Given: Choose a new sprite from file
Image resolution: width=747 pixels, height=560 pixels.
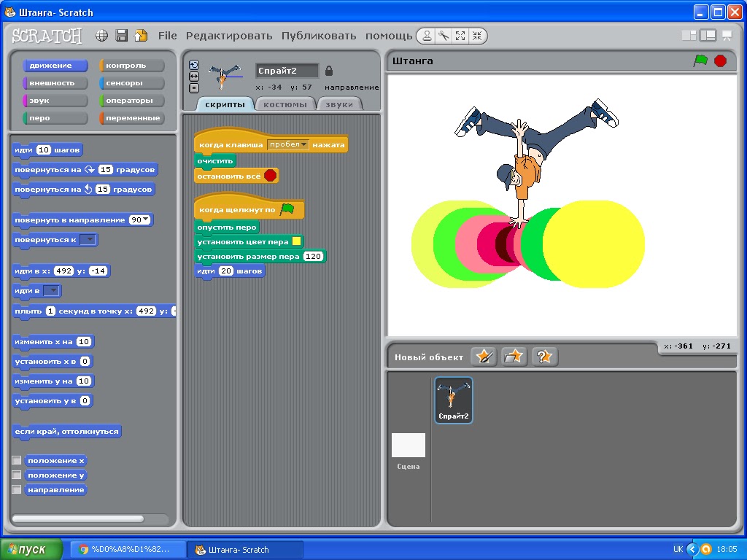Looking at the screenshot, I should (514, 356).
